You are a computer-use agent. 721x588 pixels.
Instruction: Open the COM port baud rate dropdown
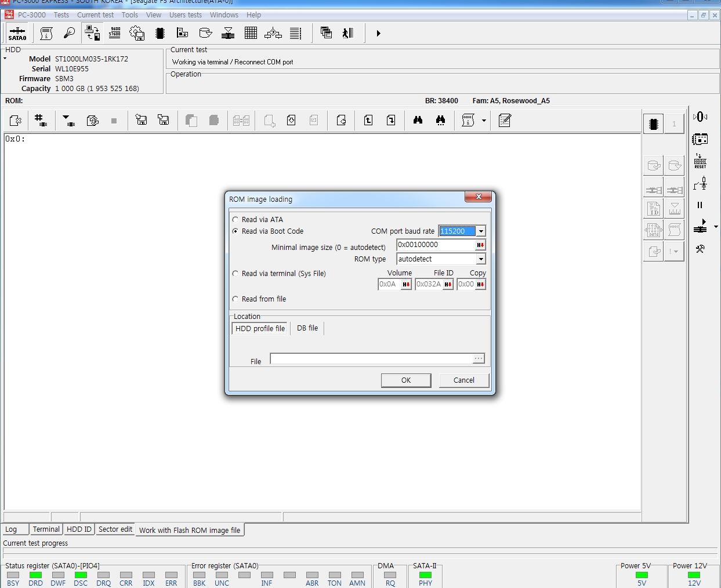point(481,231)
